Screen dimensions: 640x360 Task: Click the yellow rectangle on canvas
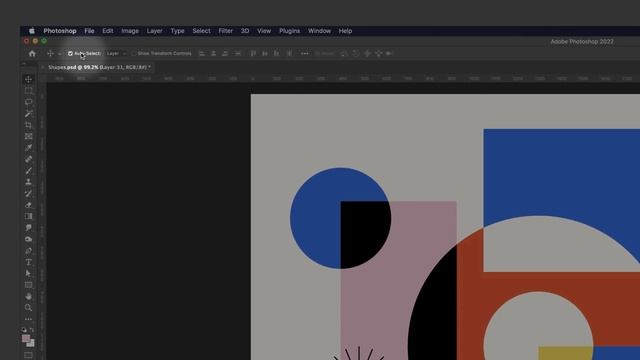(565, 353)
